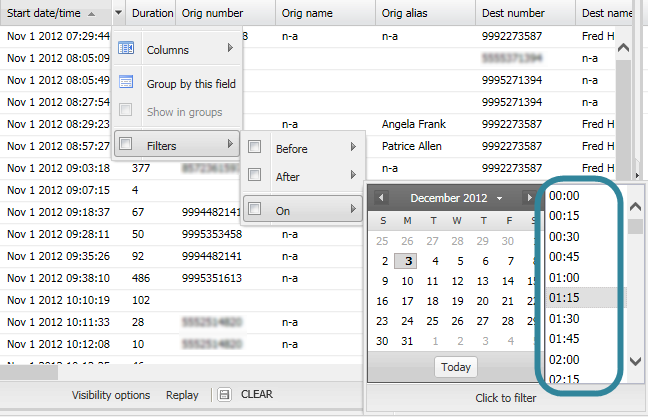Click the arrow next to Columns
Image resolution: width=648 pixels, height=417 pixels.
pos(231,49)
